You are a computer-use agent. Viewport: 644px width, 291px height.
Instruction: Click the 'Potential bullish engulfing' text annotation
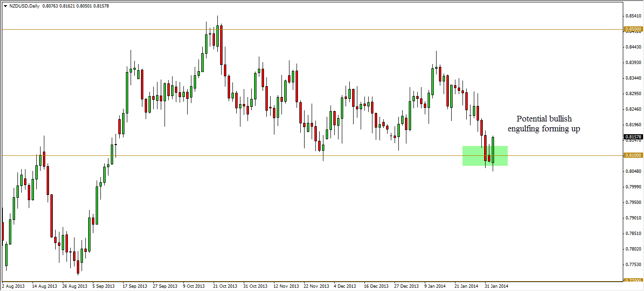543,123
